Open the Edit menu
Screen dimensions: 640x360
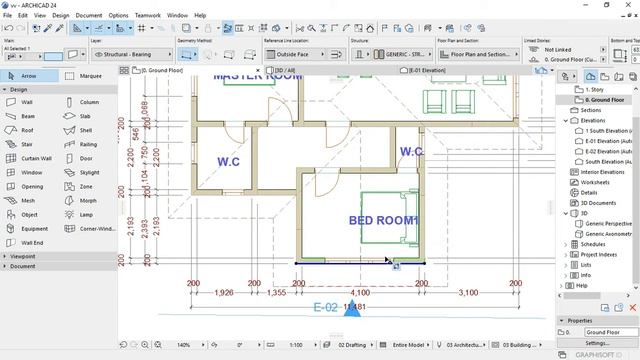pos(23,16)
